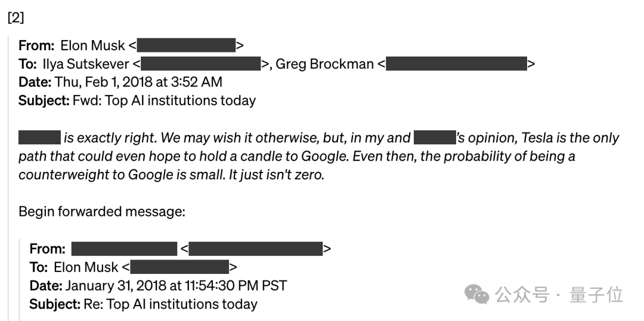Click the [2] reference marker
The height and width of the screenshot is (321, 644).
click(x=16, y=17)
